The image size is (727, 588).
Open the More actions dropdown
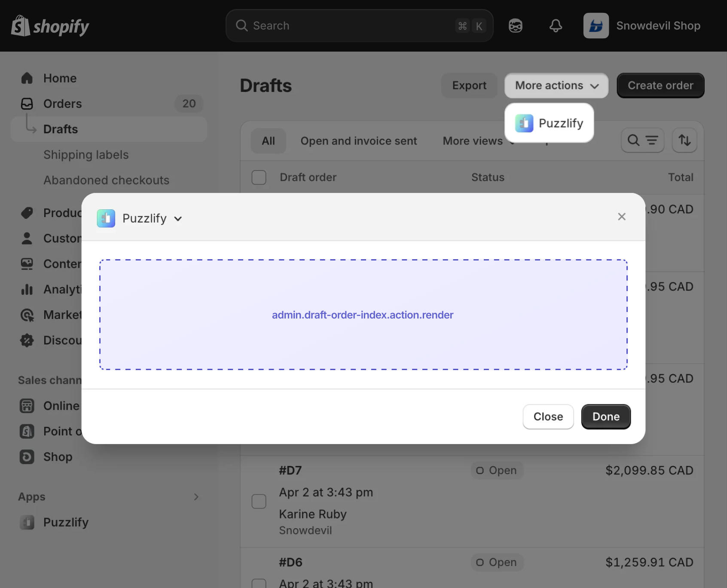click(x=556, y=86)
